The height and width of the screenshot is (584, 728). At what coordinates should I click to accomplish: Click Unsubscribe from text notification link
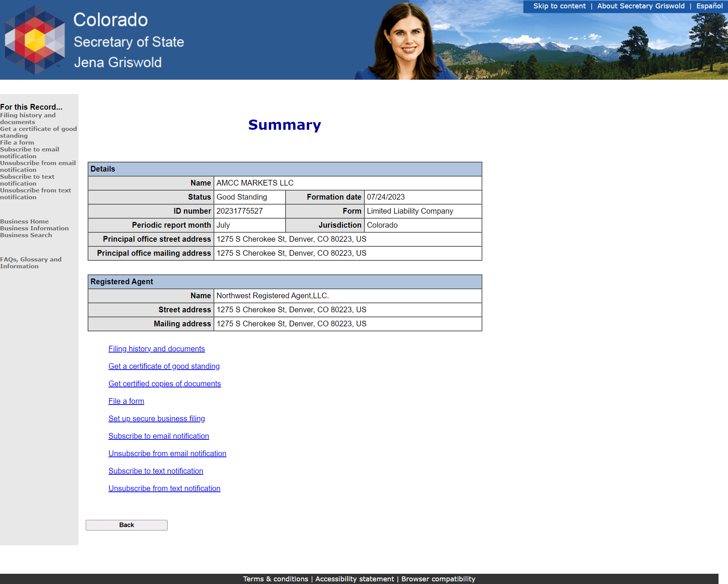164,488
